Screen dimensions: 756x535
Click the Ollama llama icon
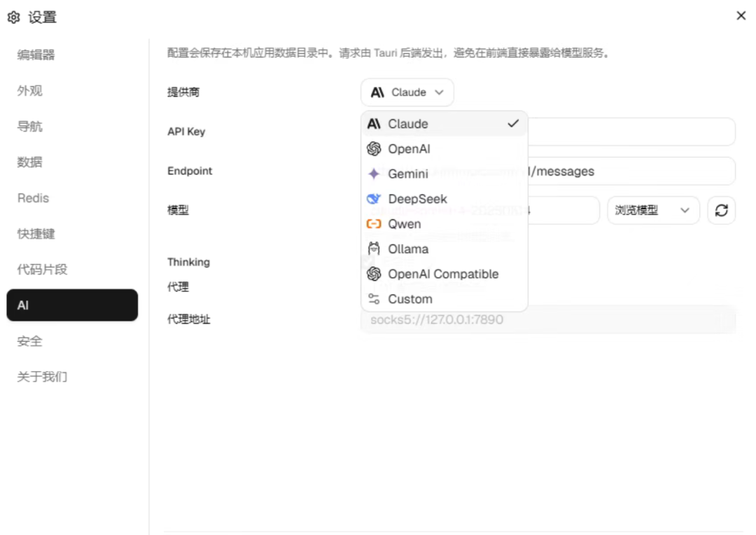click(x=374, y=249)
